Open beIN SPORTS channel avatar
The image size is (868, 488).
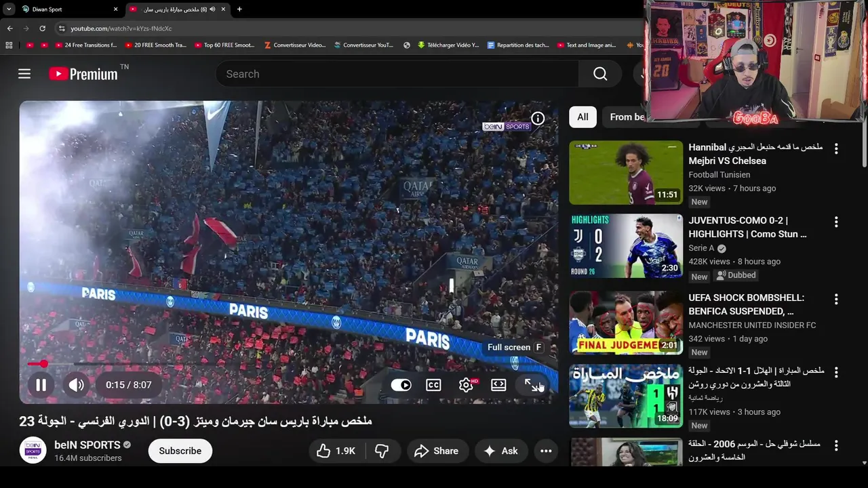(33, 451)
